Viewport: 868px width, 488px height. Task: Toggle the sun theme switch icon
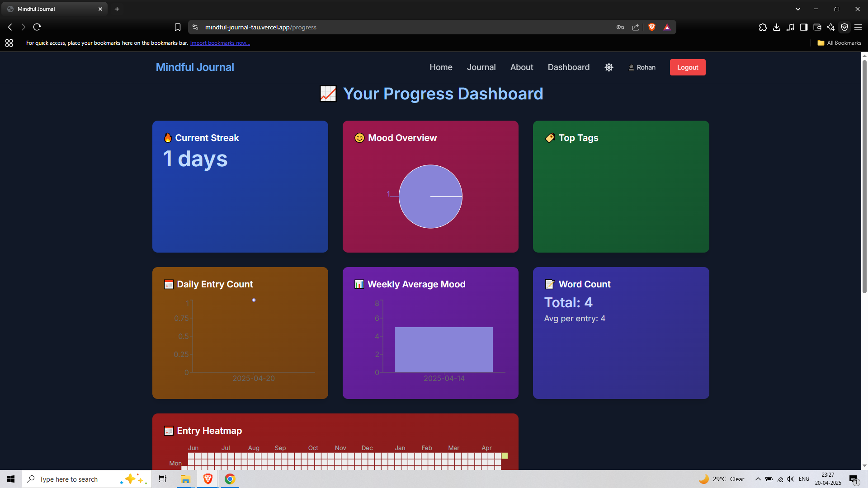(x=609, y=67)
